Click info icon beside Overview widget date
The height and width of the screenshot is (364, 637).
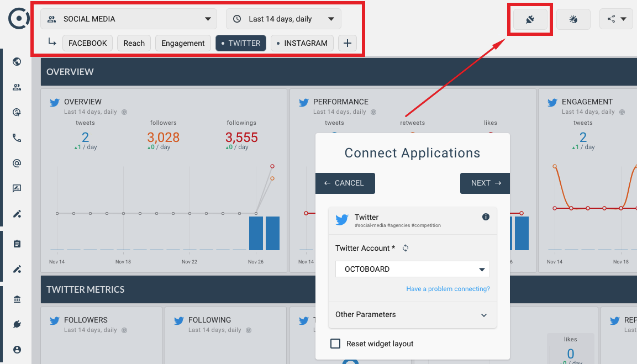tap(124, 112)
